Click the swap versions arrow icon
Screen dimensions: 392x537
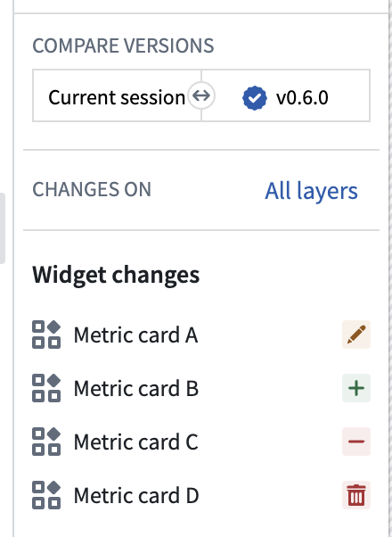(201, 95)
